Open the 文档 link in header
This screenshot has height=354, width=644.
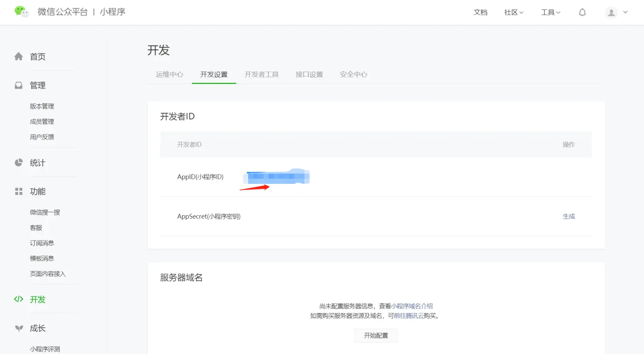click(480, 12)
